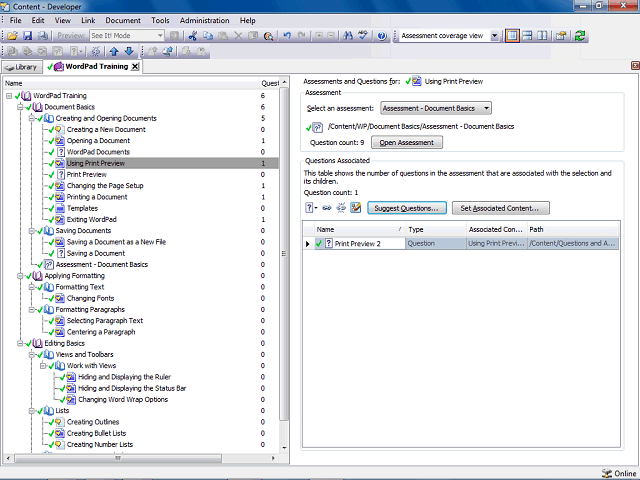Viewport: 640px width, 480px height.
Task: Click the check-in document icon with blue arrow
Action: coord(168,51)
